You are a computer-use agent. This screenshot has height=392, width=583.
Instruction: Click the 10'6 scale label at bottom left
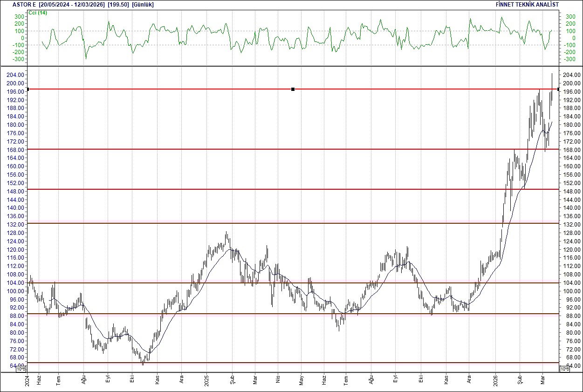[x=21, y=368]
